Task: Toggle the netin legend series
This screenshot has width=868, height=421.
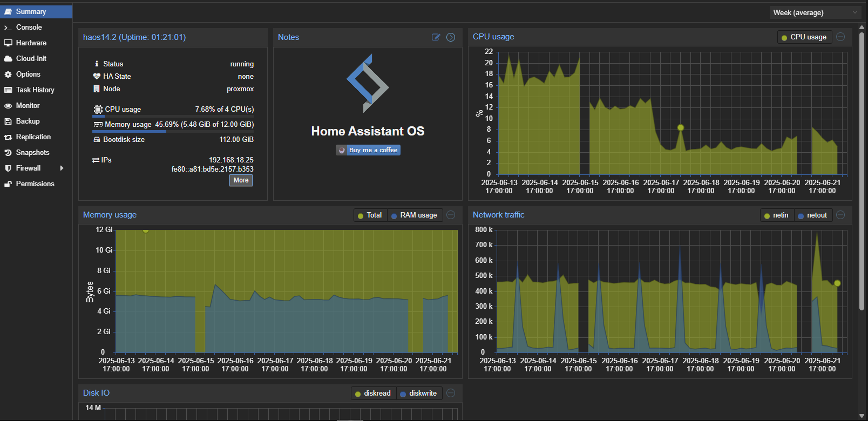Action: pos(777,215)
